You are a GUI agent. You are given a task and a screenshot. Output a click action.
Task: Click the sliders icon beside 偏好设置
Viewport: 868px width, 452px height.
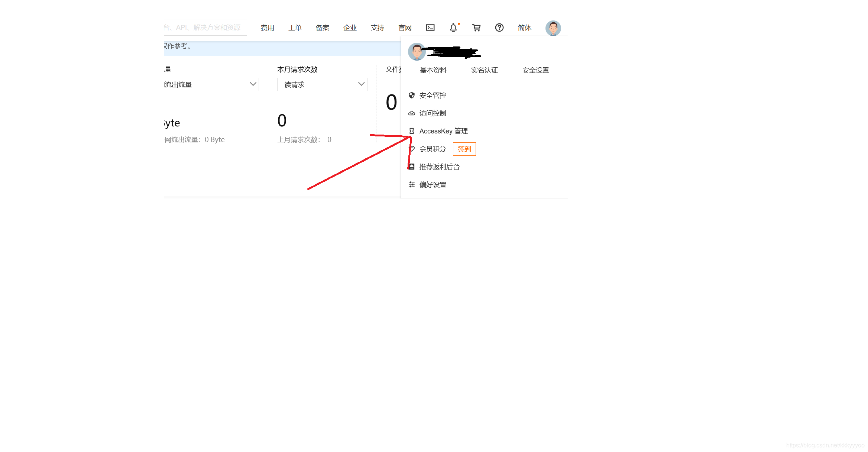pyautogui.click(x=412, y=184)
